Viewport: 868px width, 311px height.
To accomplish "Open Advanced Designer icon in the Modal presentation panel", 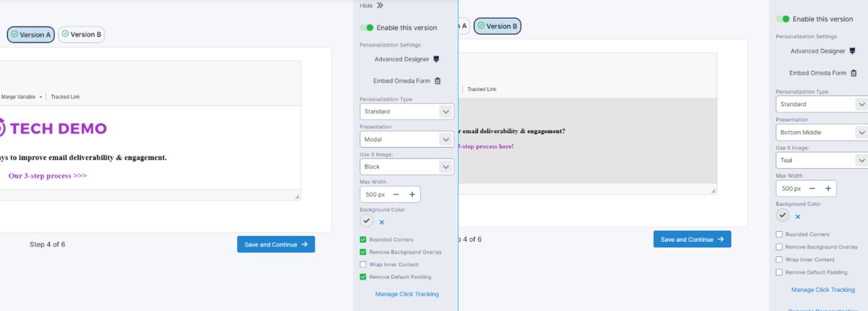I will pos(436,59).
